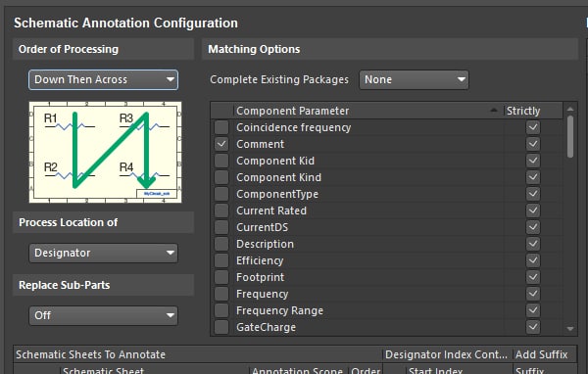Click the parameter list scroll up arrow
Image resolution: width=588 pixels, height=374 pixels.
(570, 109)
